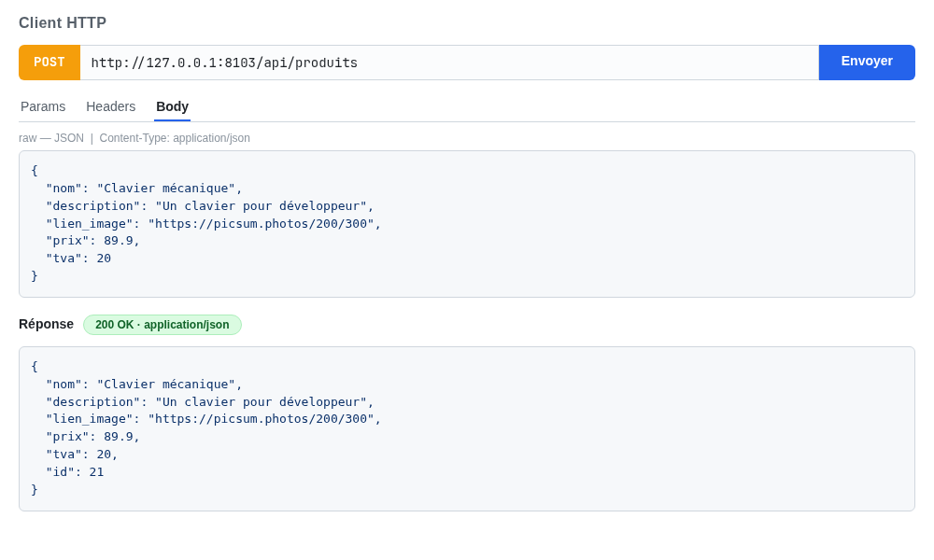This screenshot has width=934, height=560.
Task: Click the "prix": 89.9 line in the request body
Action: pos(92,241)
